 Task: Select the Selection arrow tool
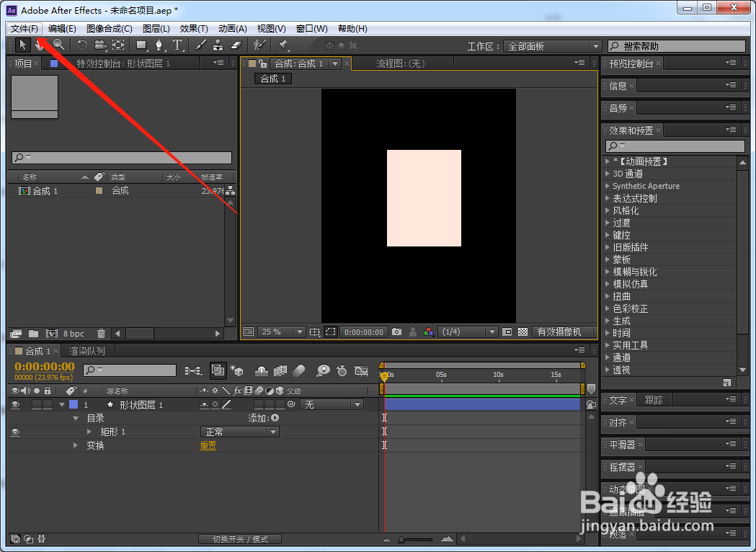click(22, 45)
